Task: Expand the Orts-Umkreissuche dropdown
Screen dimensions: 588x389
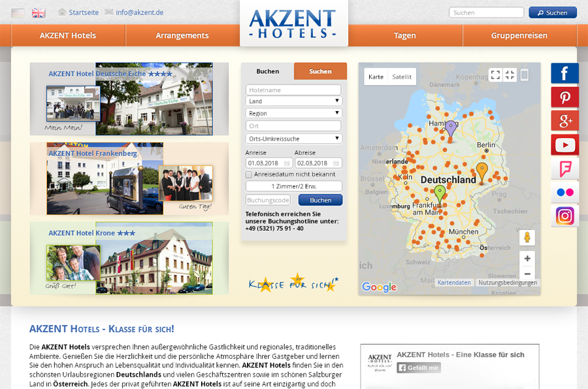Action: [293, 139]
